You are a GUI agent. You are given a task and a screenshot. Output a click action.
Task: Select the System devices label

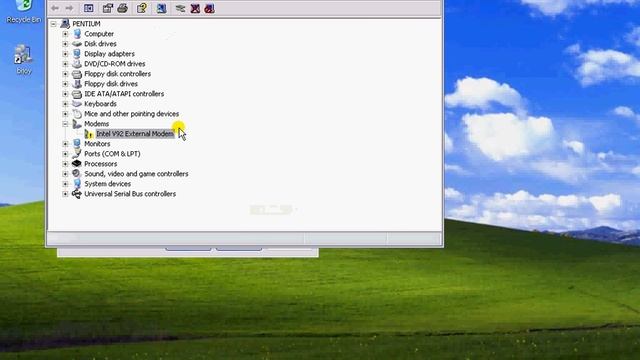pyautogui.click(x=107, y=184)
